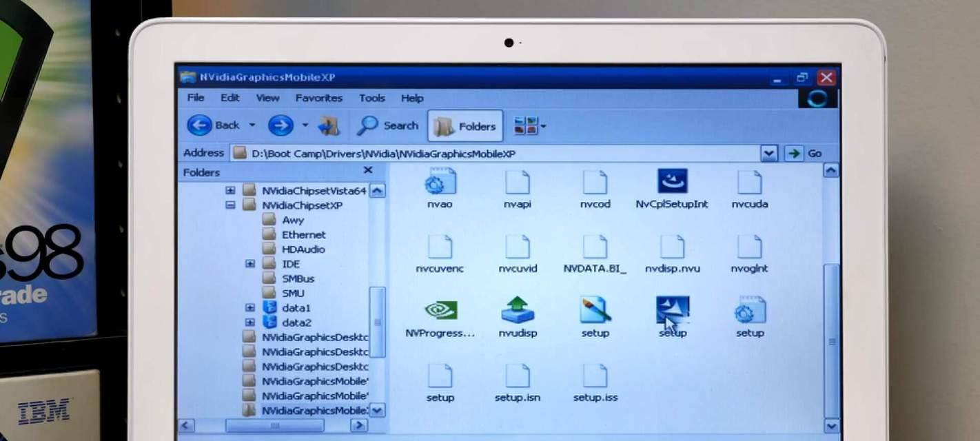Select the setup.isn file
Viewport: 980px width, 441px height.
[x=517, y=383]
